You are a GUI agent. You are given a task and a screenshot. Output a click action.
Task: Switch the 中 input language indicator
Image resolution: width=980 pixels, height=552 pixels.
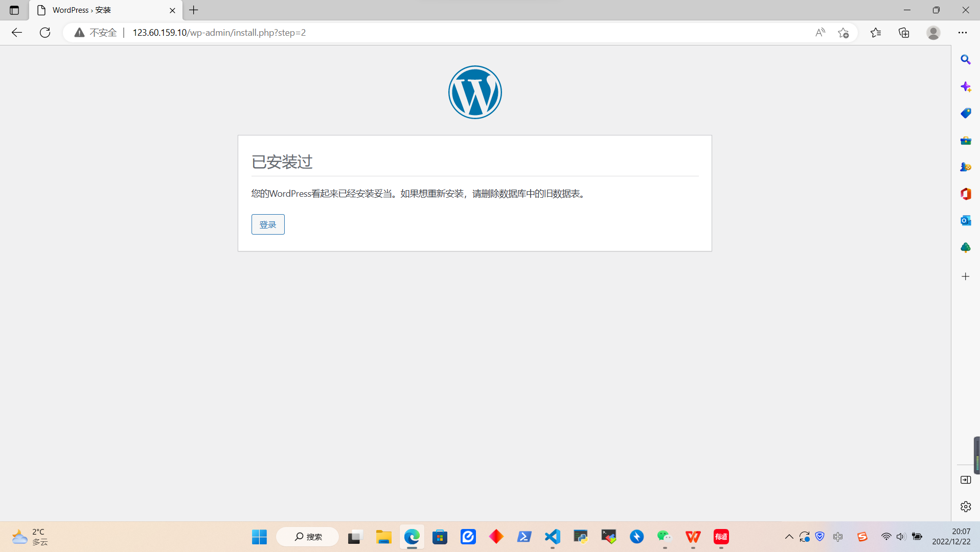tap(838, 537)
